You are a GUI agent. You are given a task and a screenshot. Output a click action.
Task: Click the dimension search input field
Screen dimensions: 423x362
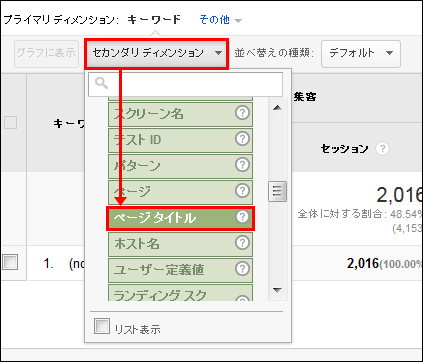click(185, 85)
